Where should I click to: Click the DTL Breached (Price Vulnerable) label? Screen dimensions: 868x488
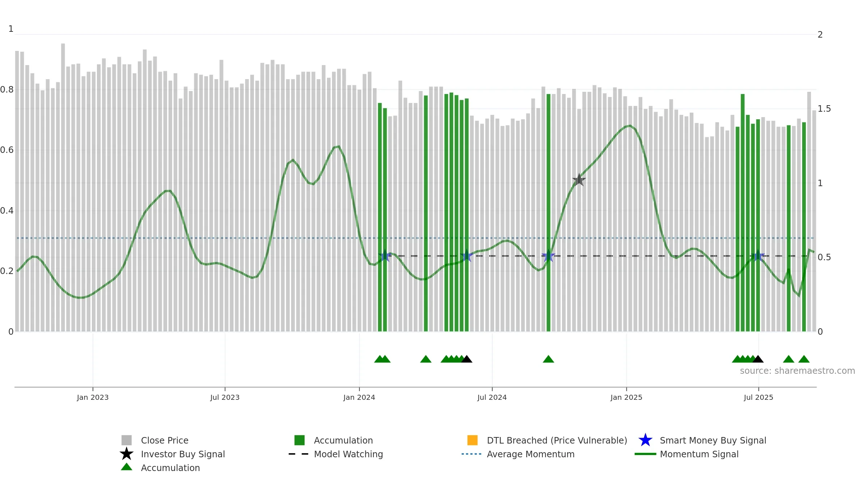(557, 440)
